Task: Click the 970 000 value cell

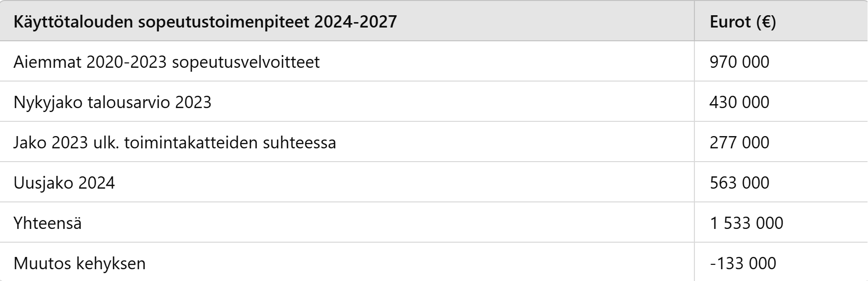Action: 781,61
